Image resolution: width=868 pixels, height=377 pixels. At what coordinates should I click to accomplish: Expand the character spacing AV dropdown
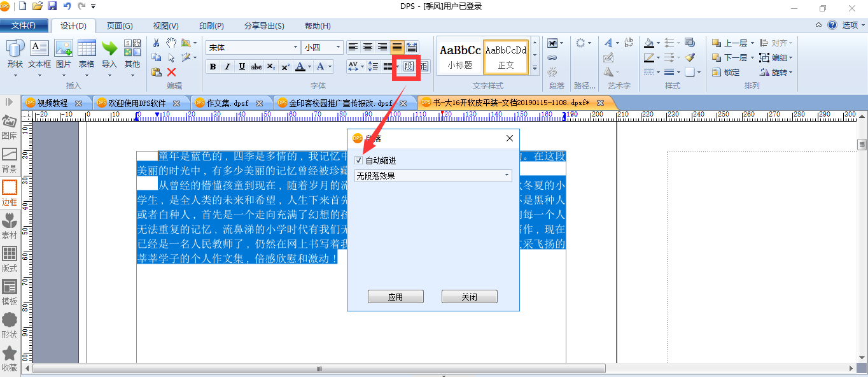coord(361,66)
